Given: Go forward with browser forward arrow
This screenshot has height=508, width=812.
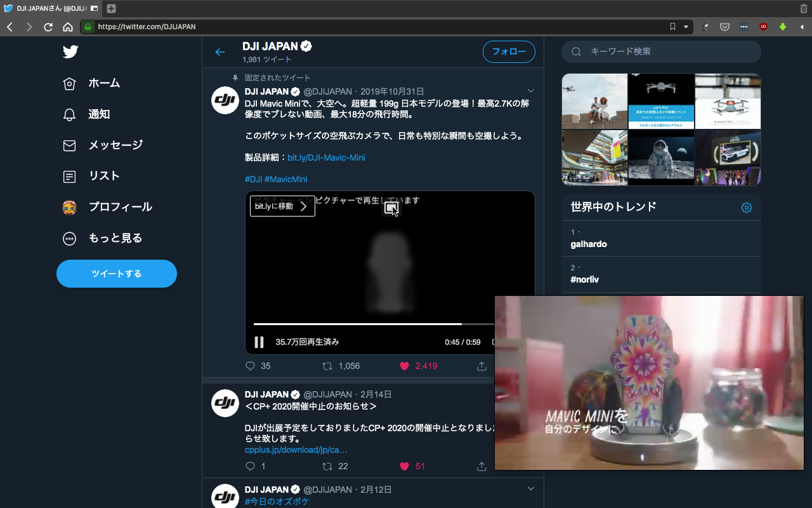Looking at the screenshot, I should coord(29,27).
